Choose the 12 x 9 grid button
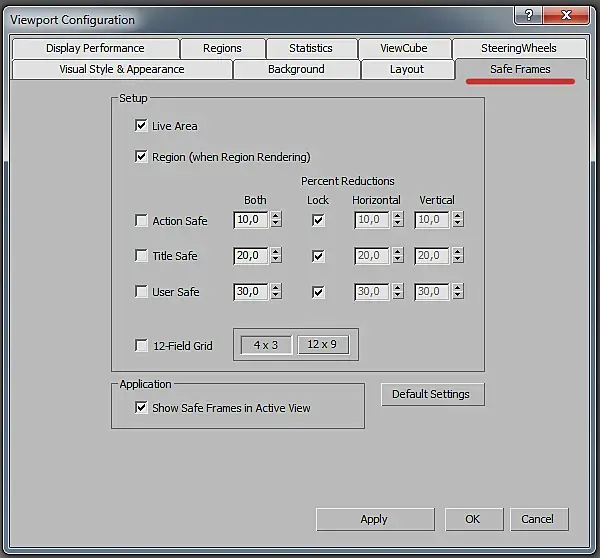Screen dimensions: 600x558 (323, 344)
